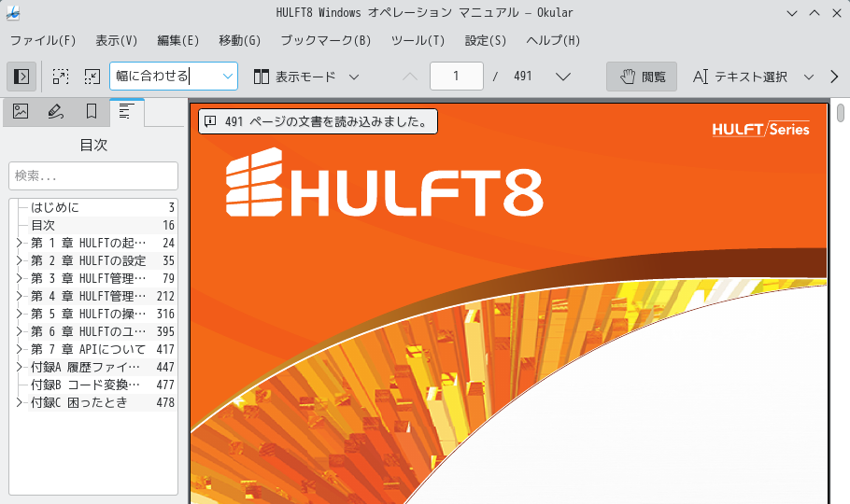Click the HULFT Series logo on page

[x=760, y=129]
